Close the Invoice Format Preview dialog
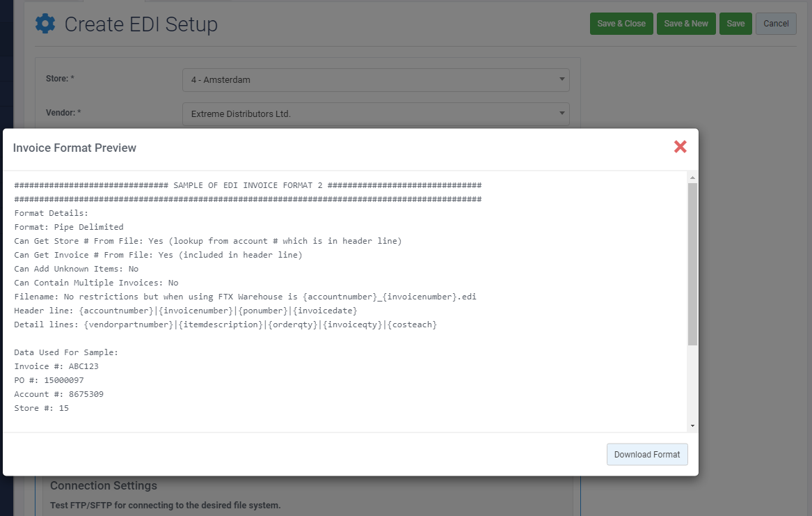This screenshot has height=516, width=812. click(680, 146)
